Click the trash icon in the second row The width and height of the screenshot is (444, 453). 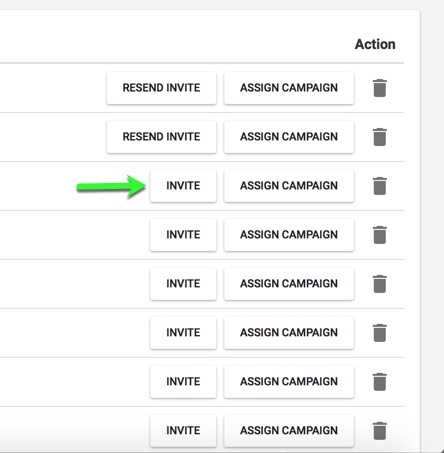pyautogui.click(x=380, y=137)
